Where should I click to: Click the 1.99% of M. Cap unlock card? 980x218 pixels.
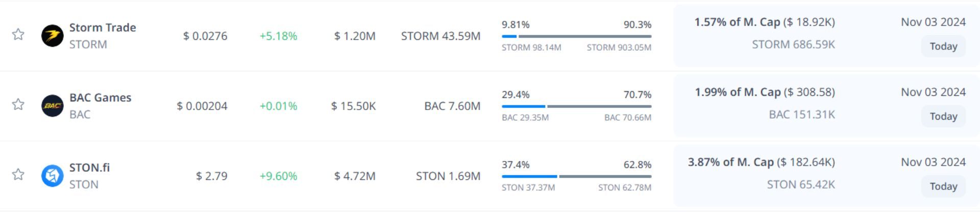(x=765, y=104)
